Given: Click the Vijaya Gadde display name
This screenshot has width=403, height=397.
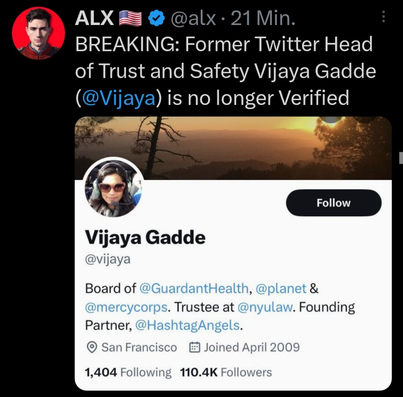Looking at the screenshot, I should (145, 238).
